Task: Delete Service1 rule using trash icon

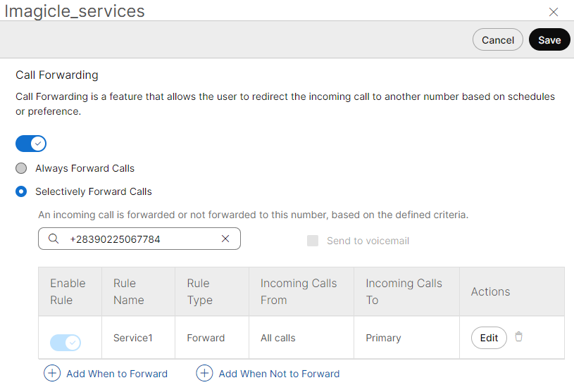Action: 519,337
